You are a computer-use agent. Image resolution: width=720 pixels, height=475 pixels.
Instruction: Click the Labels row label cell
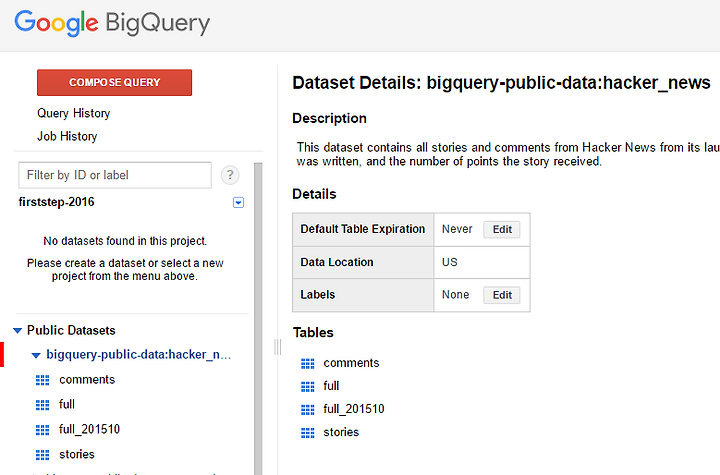(363, 295)
